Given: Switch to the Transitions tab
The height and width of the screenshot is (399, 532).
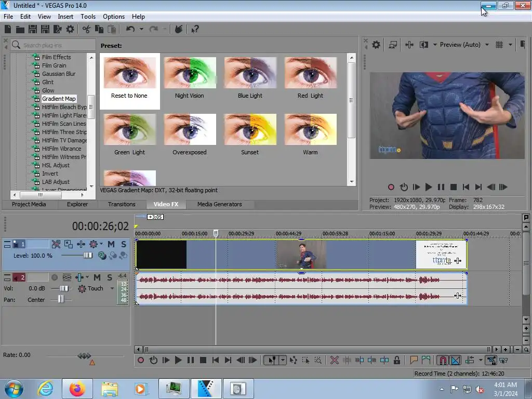Looking at the screenshot, I should [x=122, y=204].
